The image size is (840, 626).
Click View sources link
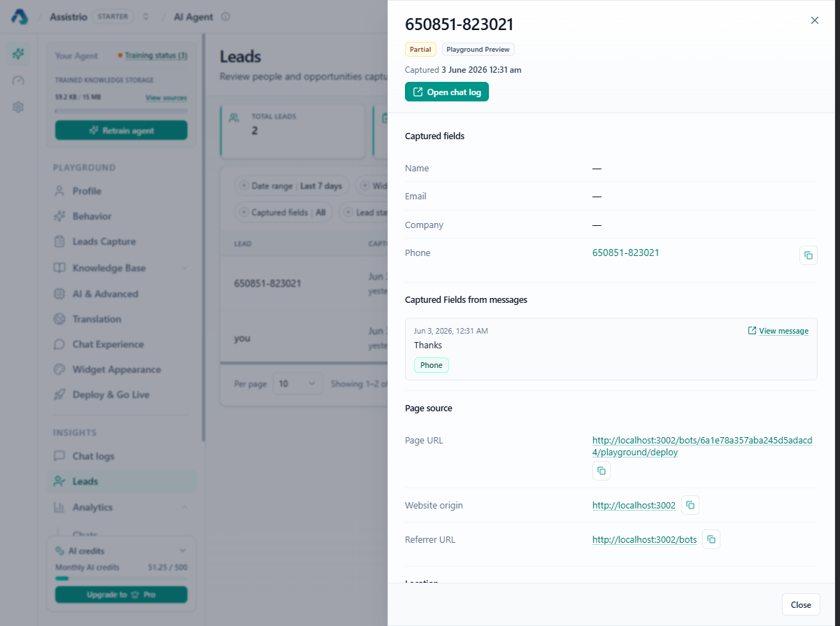click(166, 97)
